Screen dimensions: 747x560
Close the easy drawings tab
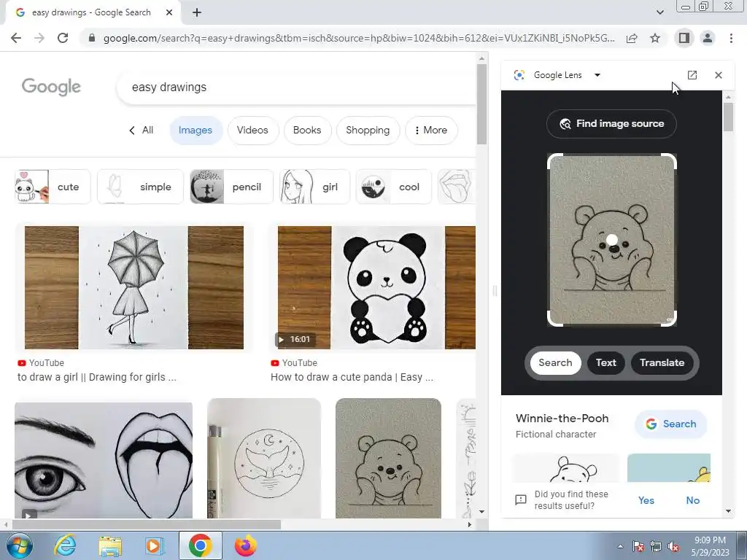(169, 13)
